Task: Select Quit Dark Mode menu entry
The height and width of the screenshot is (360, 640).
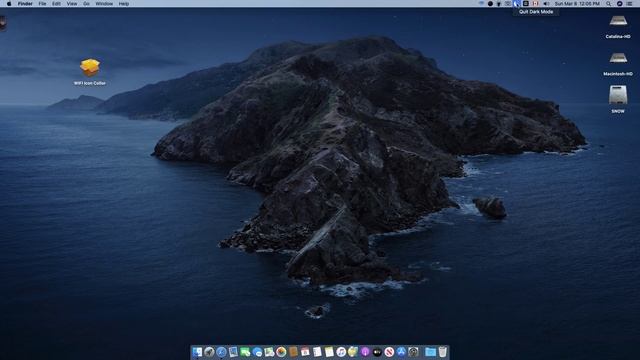Action: pyautogui.click(x=536, y=12)
